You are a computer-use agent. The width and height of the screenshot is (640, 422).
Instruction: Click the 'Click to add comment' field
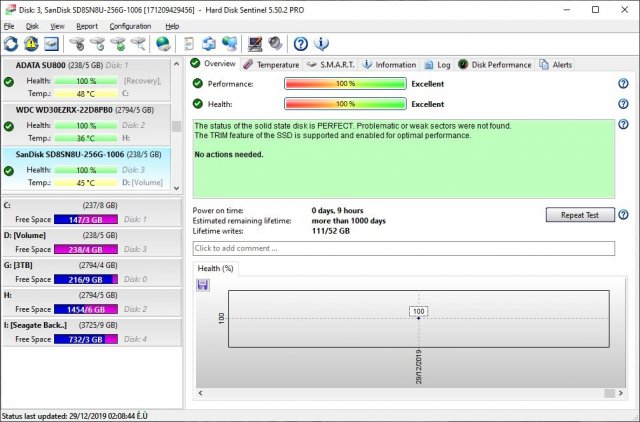403,248
